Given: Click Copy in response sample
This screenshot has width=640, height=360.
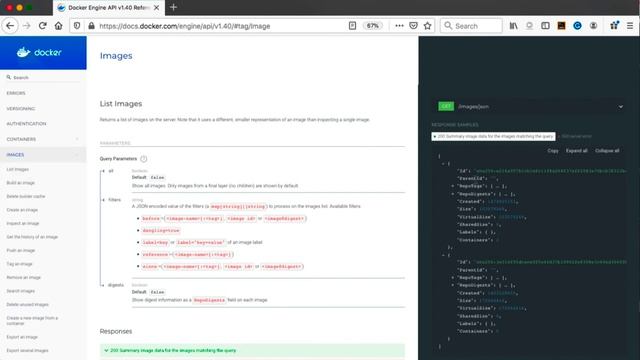Looking at the screenshot, I should (x=553, y=151).
